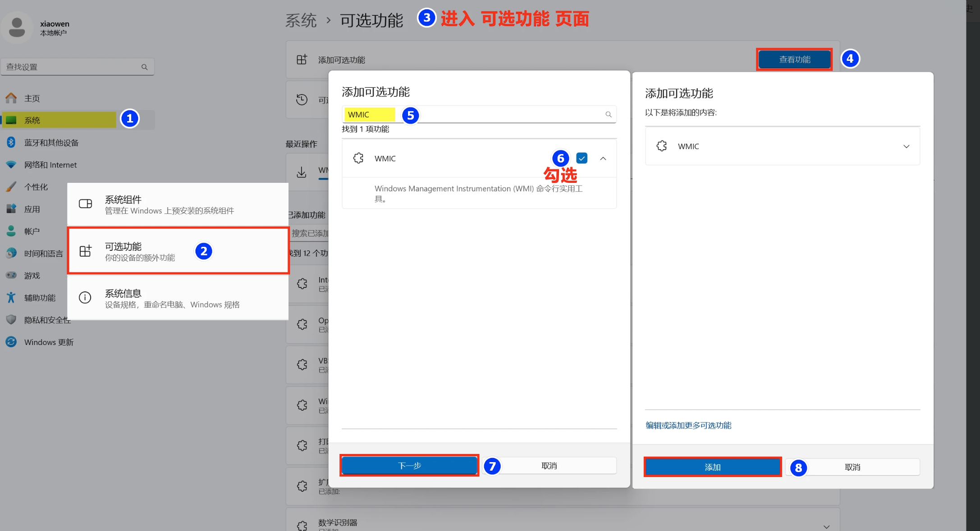Uncheck the WMIC feature checkbox
The image size is (980, 531).
coord(582,159)
